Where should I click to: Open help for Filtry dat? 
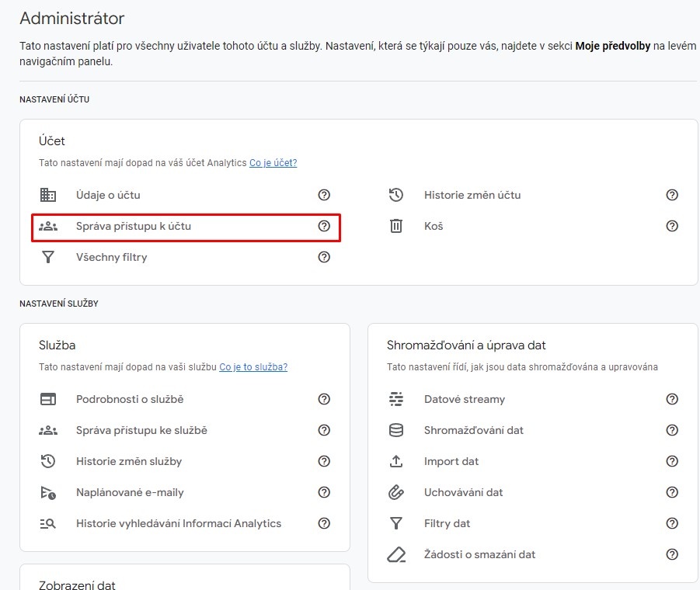coord(672,523)
